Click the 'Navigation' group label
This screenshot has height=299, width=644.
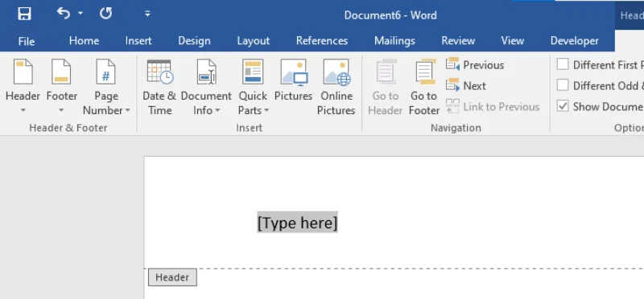[x=456, y=128]
